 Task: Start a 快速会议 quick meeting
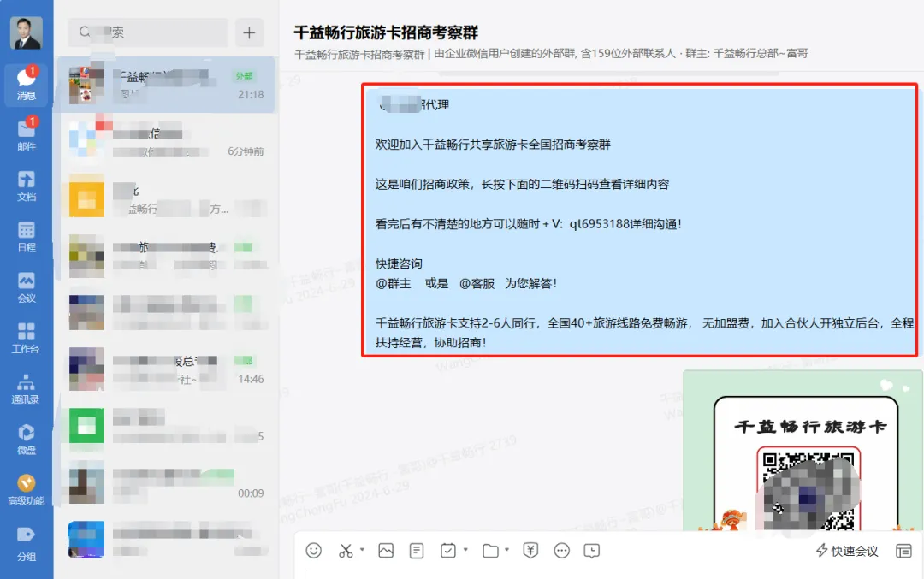[x=847, y=551]
